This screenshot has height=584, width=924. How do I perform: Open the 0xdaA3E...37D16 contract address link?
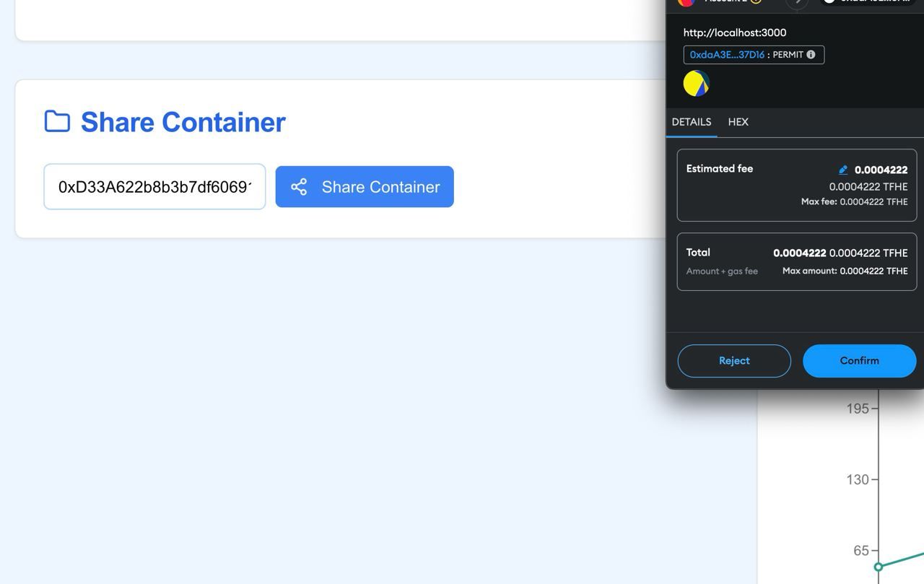727,55
